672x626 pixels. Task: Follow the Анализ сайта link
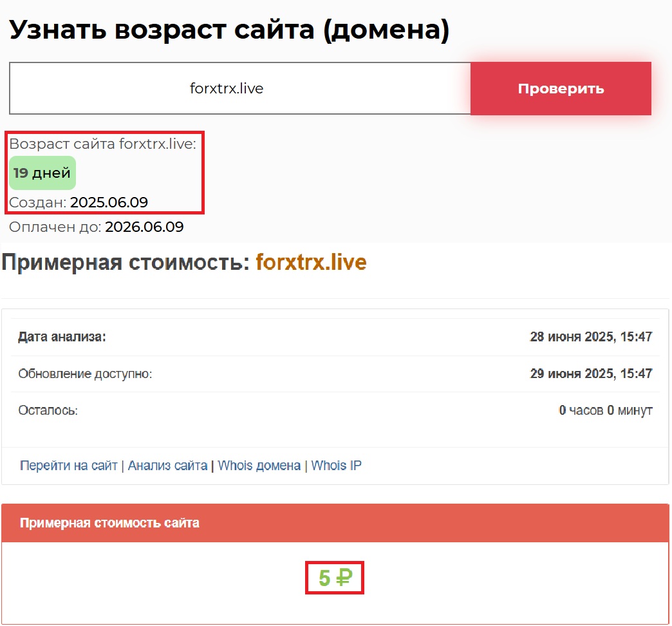(167, 466)
